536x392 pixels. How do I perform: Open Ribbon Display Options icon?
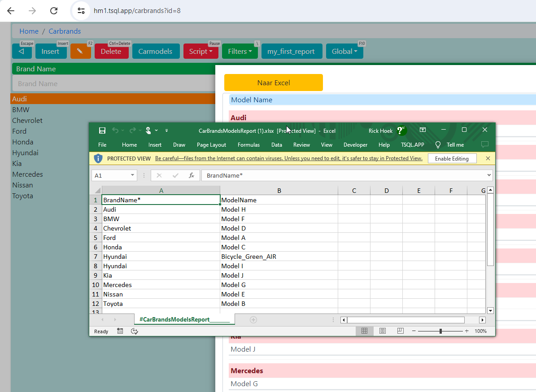coord(423,130)
